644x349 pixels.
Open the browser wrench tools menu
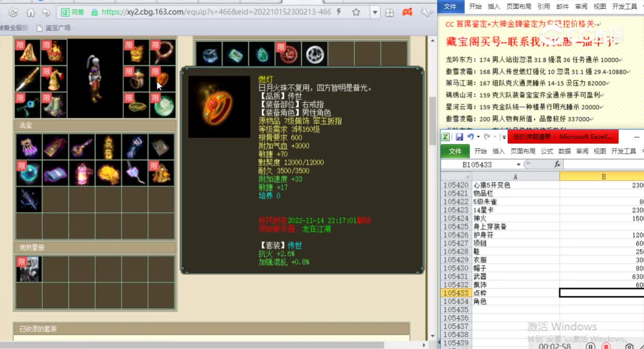point(425,12)
